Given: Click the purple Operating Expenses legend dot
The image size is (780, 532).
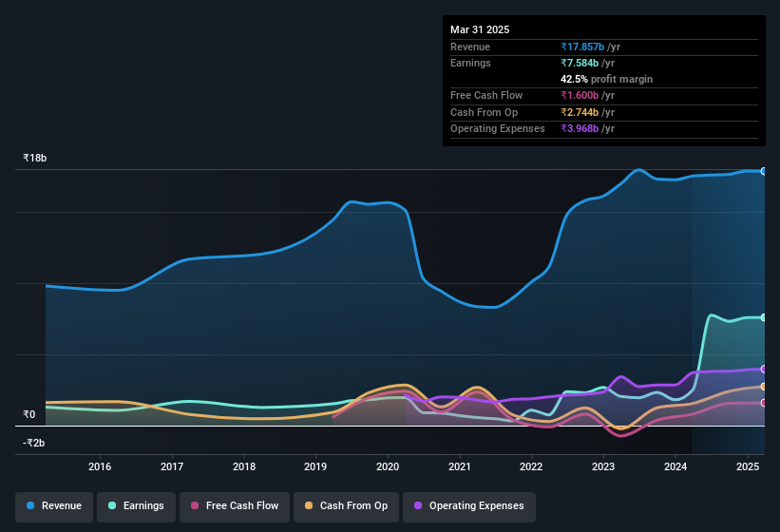Looking at the screenshot, I should tap(418, 505).
